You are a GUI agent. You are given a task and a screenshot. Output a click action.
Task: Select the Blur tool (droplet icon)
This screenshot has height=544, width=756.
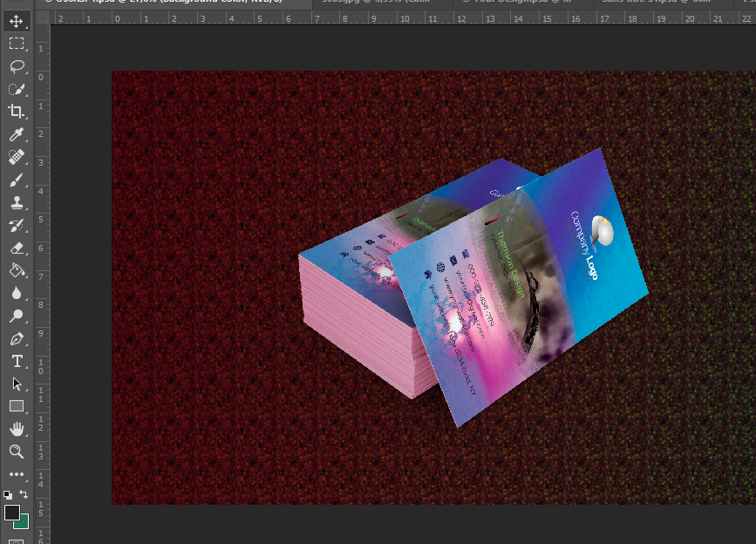click(17, 293)
